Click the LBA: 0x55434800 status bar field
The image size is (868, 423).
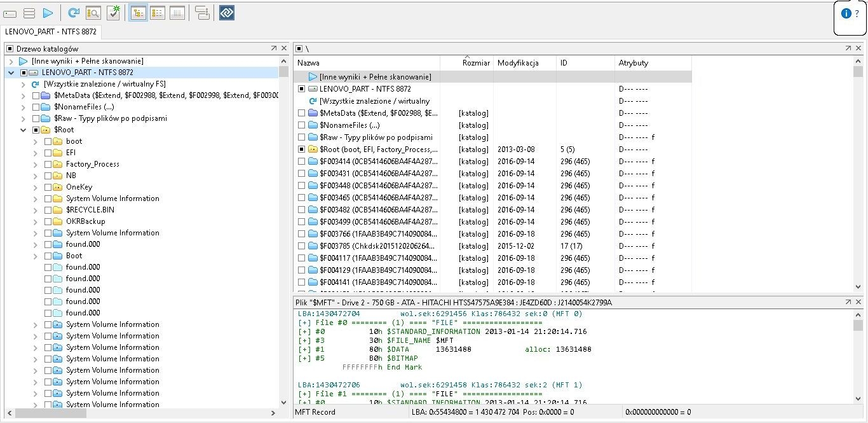[x=516, y=412]
